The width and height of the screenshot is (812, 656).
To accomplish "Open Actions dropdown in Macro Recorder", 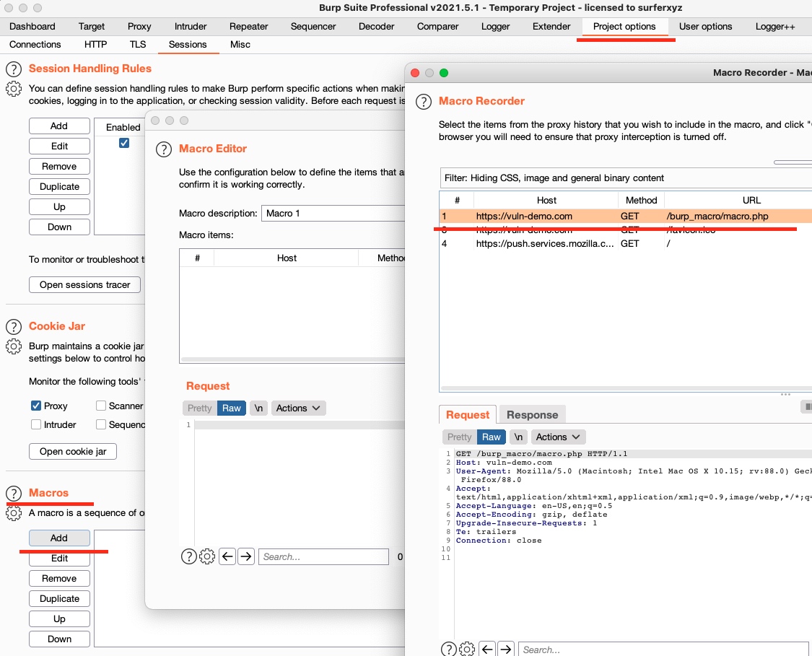I will tap(558, 437).
